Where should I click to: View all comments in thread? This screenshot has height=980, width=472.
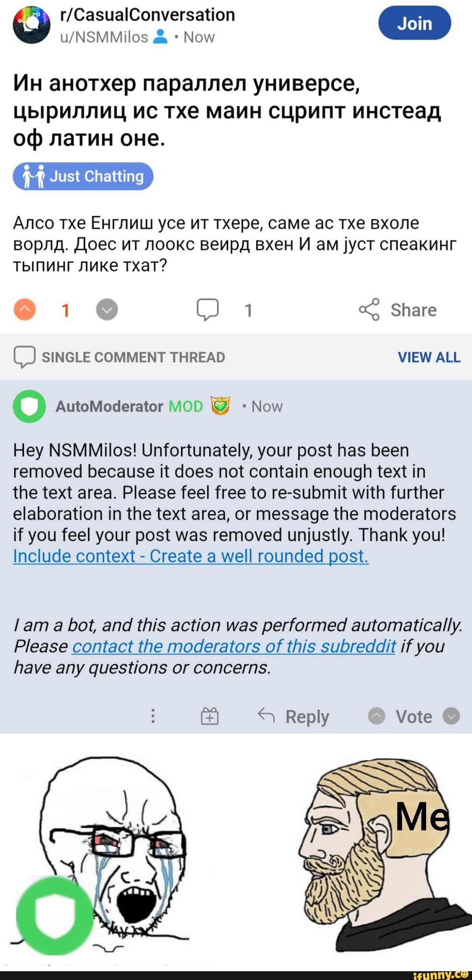[429, 357]
